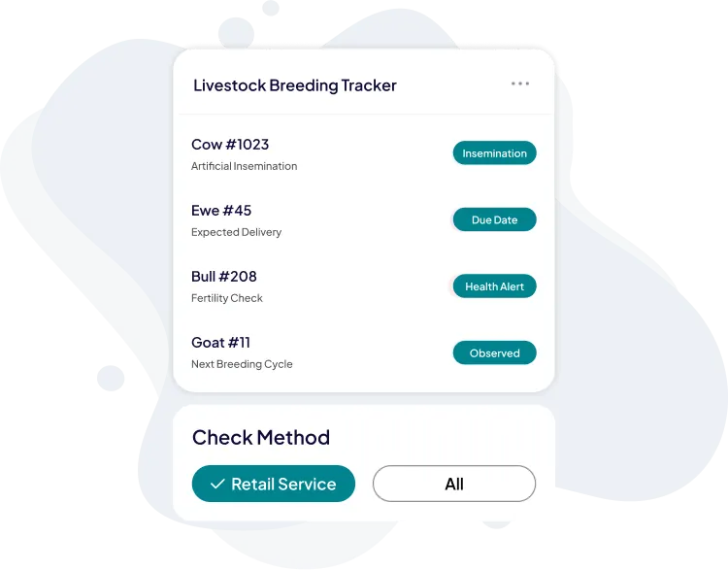
Task: Click the divider line under the tracker header
Action: [x=363, y=115]
